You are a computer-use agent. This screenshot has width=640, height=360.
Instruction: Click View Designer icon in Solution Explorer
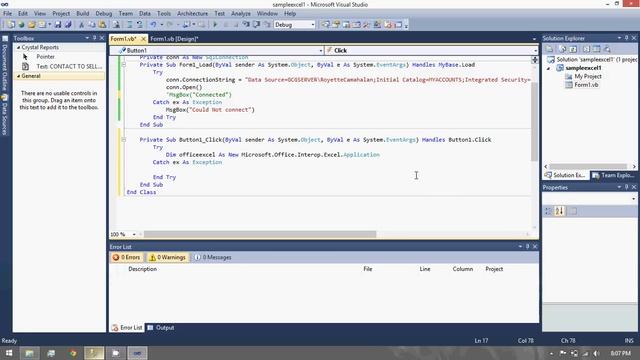[597, 49]
